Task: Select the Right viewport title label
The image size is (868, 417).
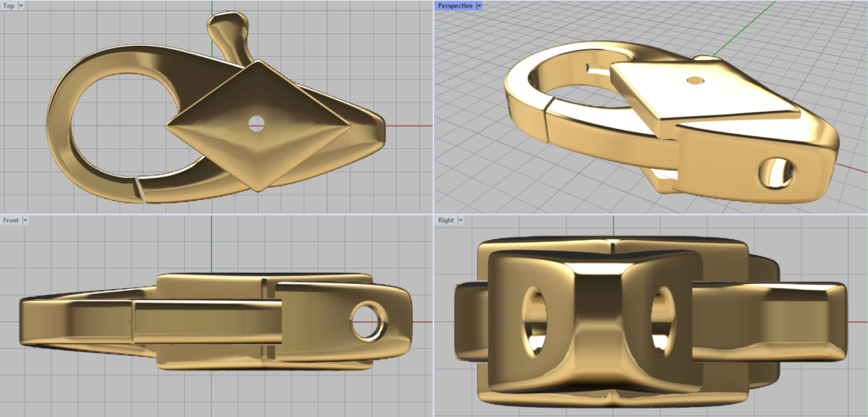Action: click(445, 220)
